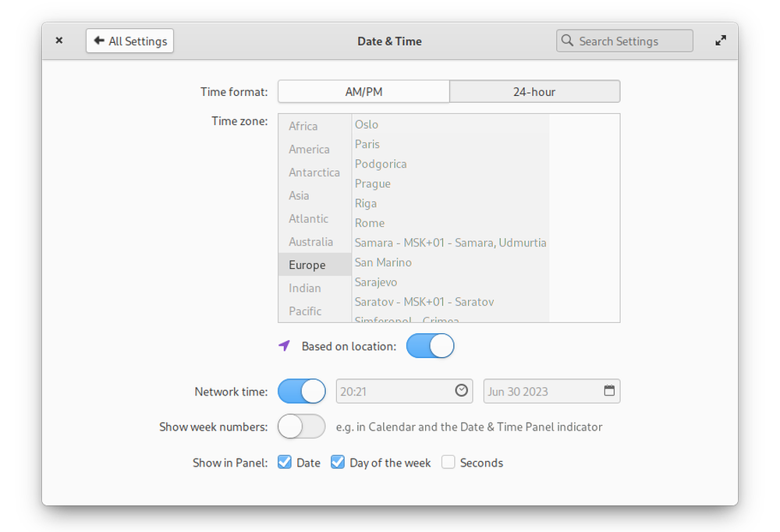Turn off the Network time toggle
This screenshot has width=780, height=532.
pos(301,391)
